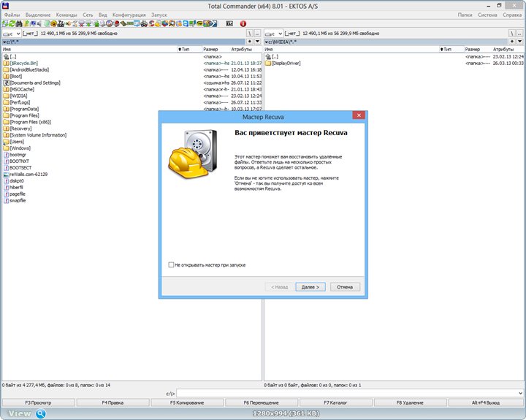Viewport: 526px width, 420px height.
Task: Click the command line input field
Action: click(x=349, y=393)
